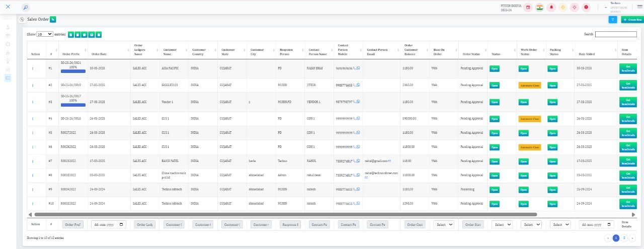Click WhatsApp icon next to 9879798797
The width and height of the screenshot is (644, 249).
pos(358,102)
